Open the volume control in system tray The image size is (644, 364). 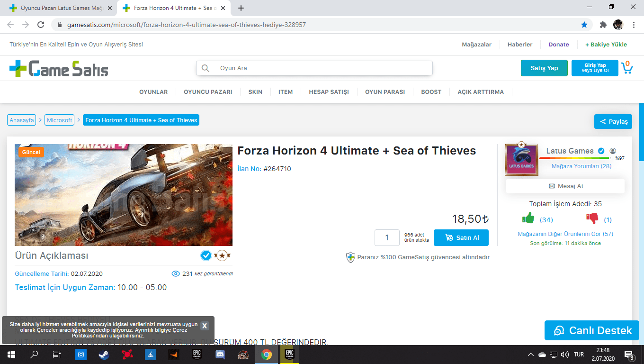[564, 355]
